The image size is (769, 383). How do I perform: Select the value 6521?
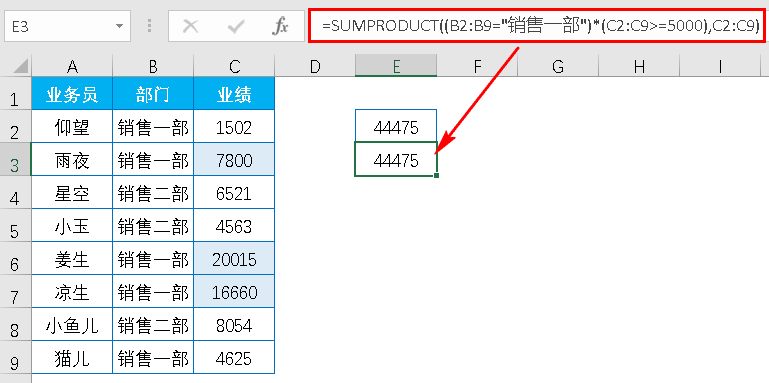point(234,192)
